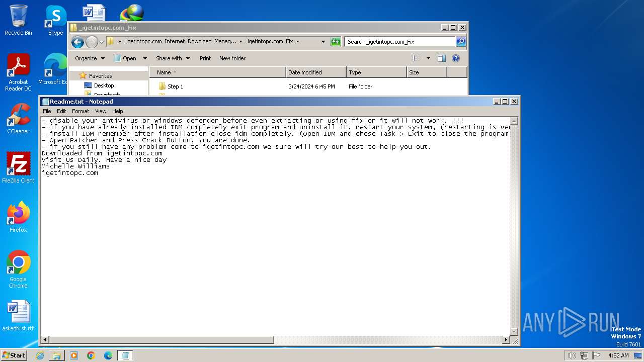Open the recent pages dropdown arrow
The width and height of the screenshot is (644, 362).
point(101,42)
